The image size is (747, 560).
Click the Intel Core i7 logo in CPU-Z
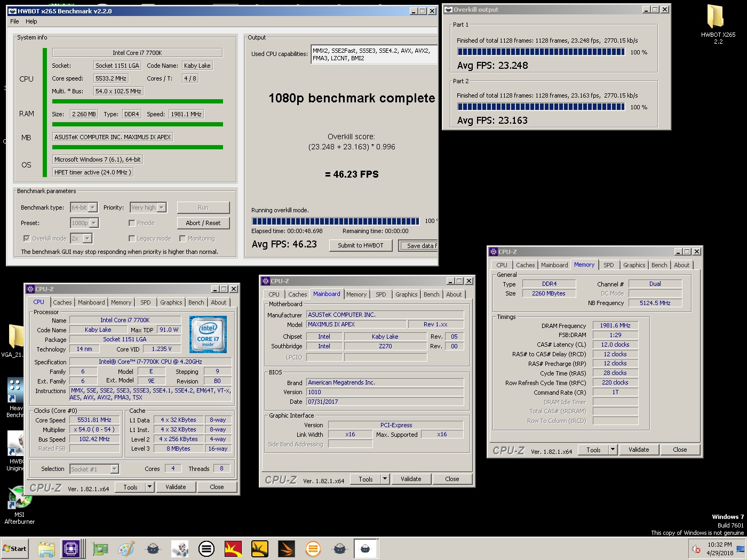(x=208, y=334)
